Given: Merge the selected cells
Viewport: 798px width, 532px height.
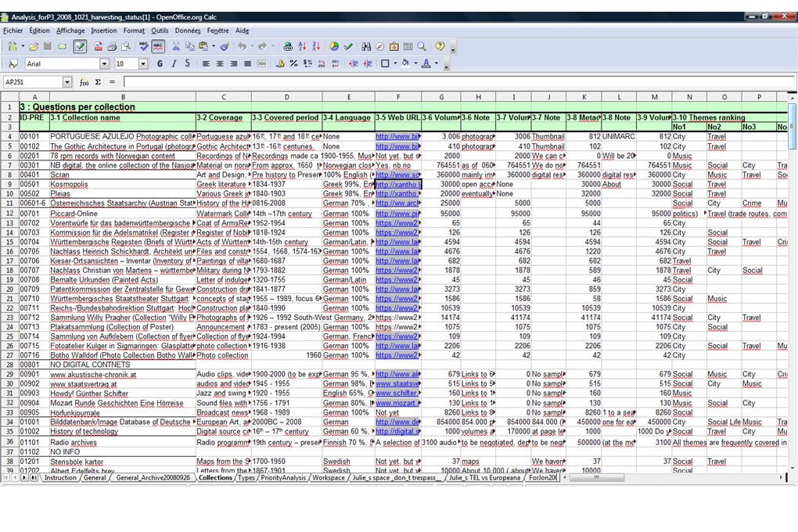Looking at the screenshot, I should (x=261, y=63).
